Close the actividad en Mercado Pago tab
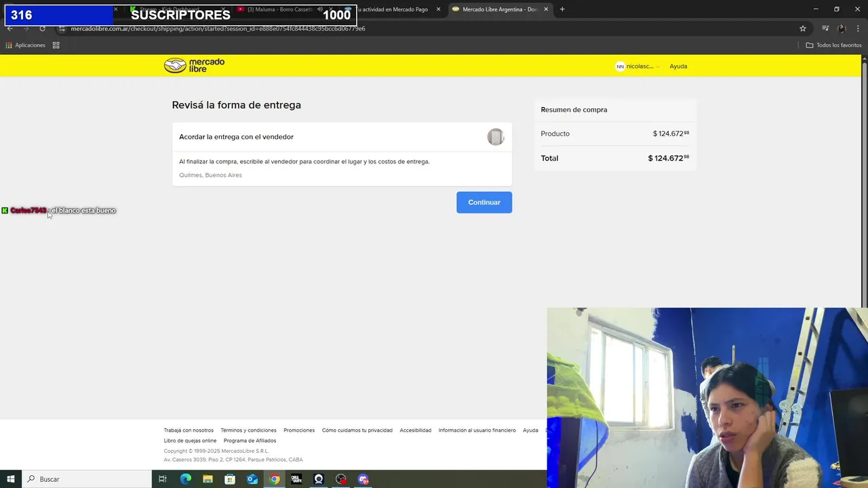The height and width of the screenshot is (488, 868). (438, 9)
